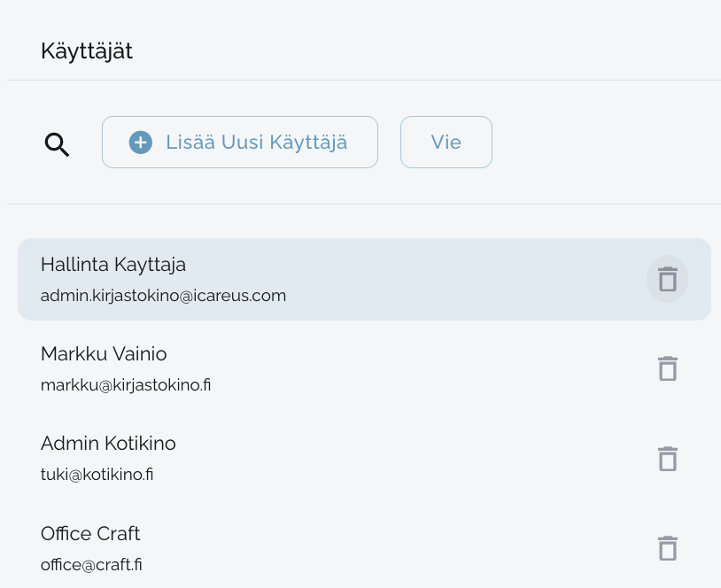Click the Vie export button

[x=446, y=142]
